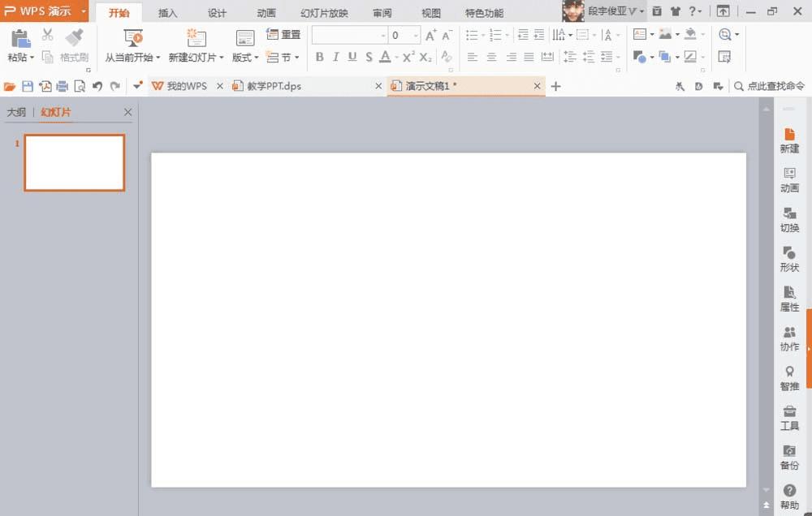Click the shape fill bucket icon

690,34
